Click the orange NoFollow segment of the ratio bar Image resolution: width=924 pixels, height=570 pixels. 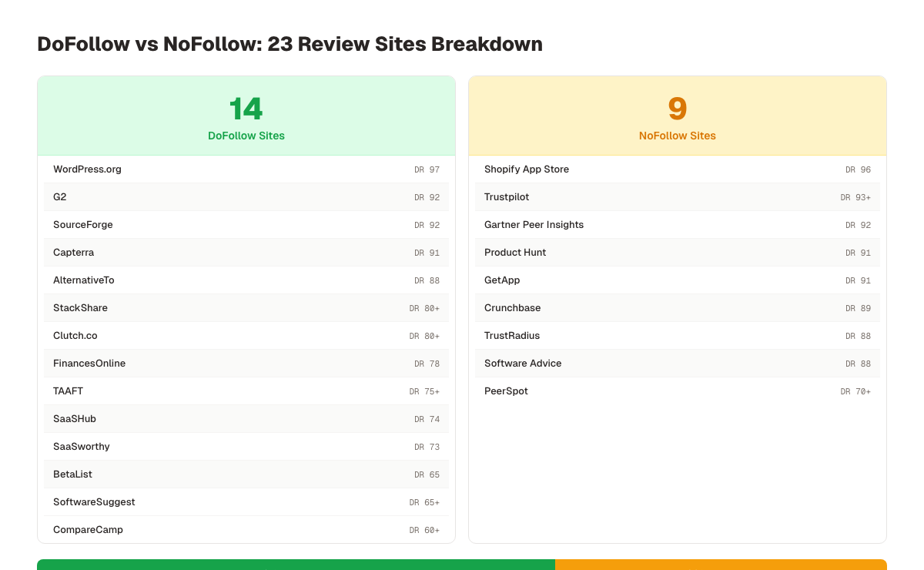721,565
